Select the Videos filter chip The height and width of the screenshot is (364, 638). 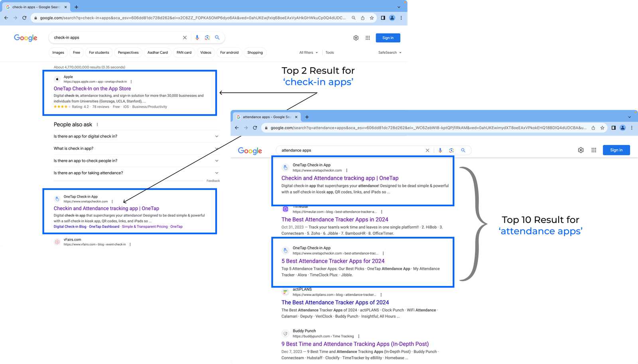[x=206, y=53]
